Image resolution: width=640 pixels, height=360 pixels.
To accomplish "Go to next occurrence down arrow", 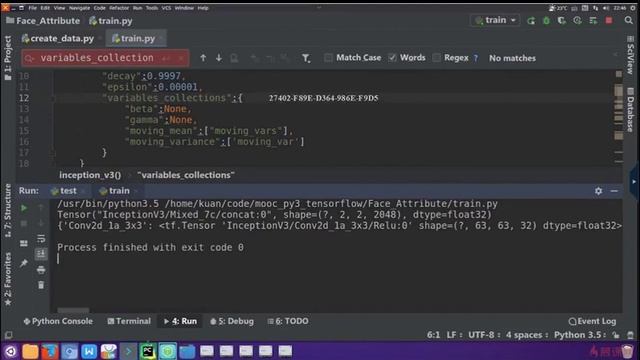I will click(x=219, y=58).
